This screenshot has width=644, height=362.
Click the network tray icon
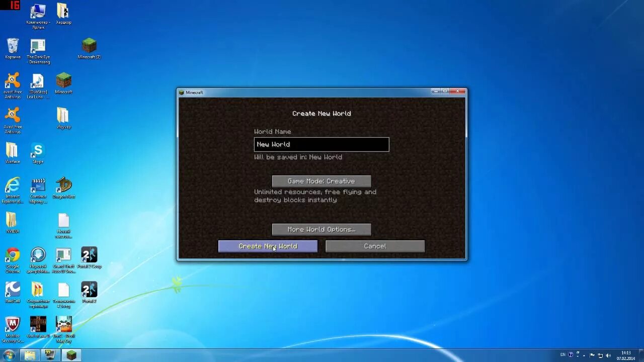point(601,355)
